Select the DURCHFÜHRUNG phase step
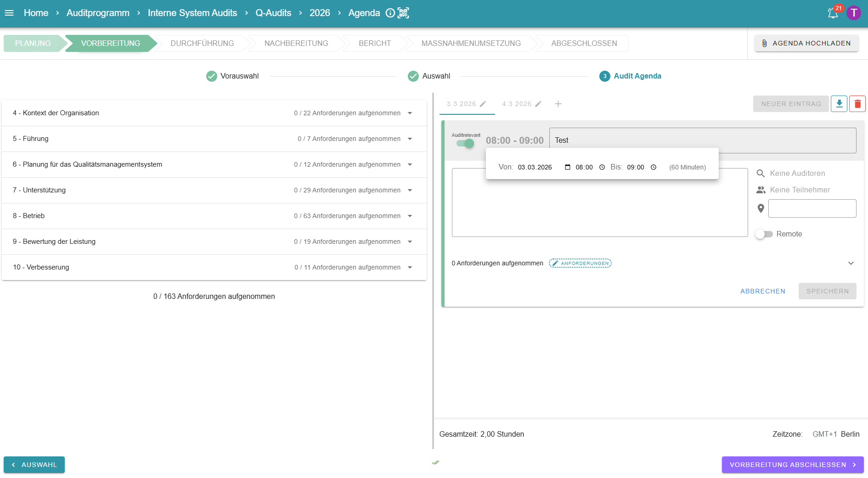 click(x=202, y=43)
